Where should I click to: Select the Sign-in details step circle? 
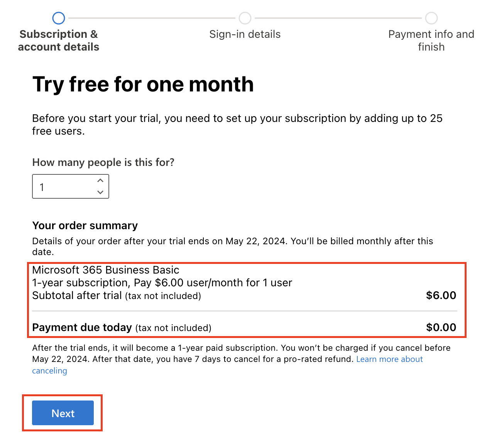tap(245, 18)
